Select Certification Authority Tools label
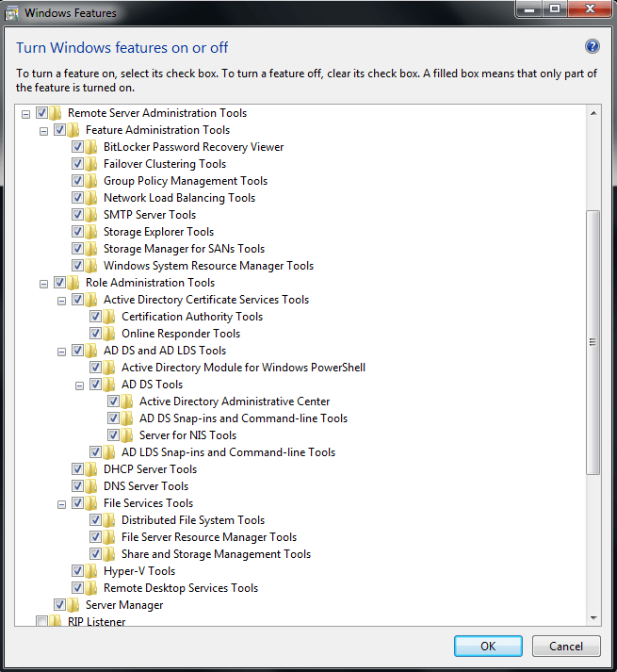Viewport: 617px width, 672px height. tap(192, 317)
